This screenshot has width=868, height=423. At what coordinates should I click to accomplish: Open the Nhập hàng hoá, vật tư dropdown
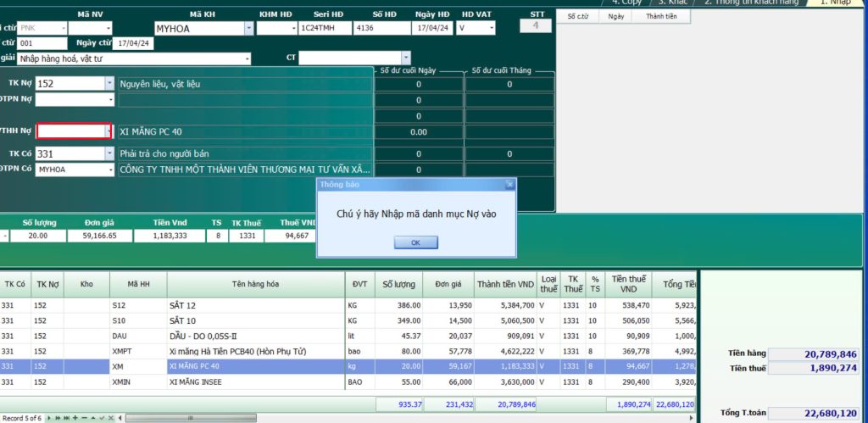247,58
